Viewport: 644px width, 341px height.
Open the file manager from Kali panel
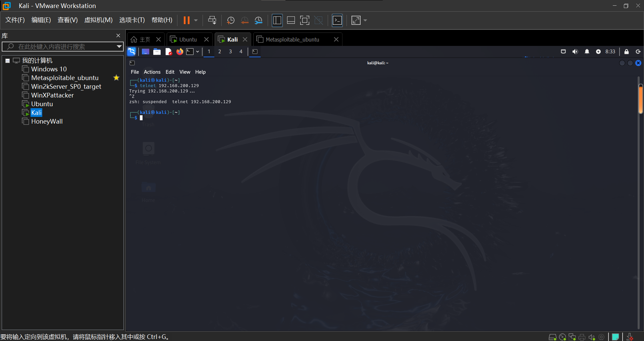(157, 52)
